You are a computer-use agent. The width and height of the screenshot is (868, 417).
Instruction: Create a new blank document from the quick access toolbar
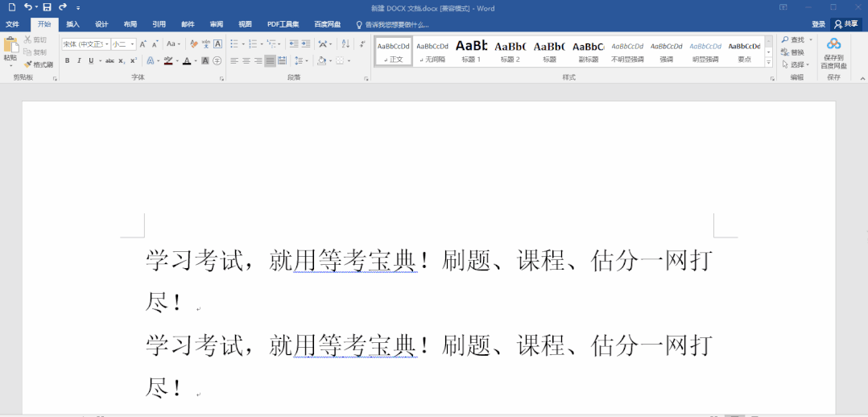point(12,7)
